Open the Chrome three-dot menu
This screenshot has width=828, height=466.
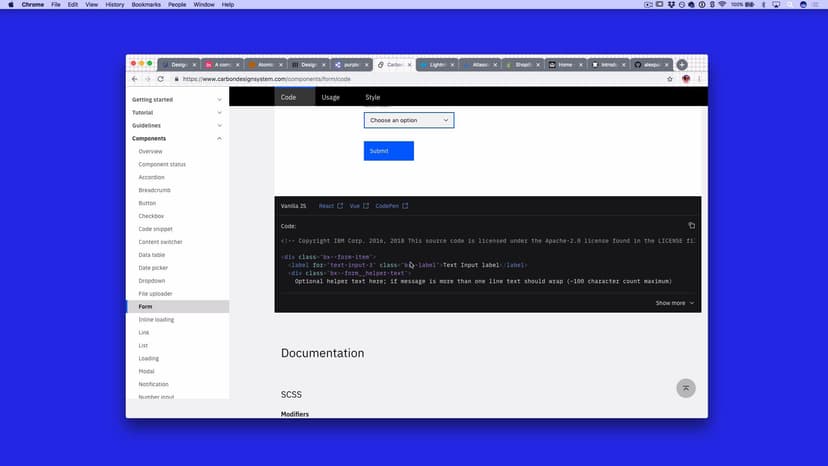pyautogui.click(x=699, y=78)
